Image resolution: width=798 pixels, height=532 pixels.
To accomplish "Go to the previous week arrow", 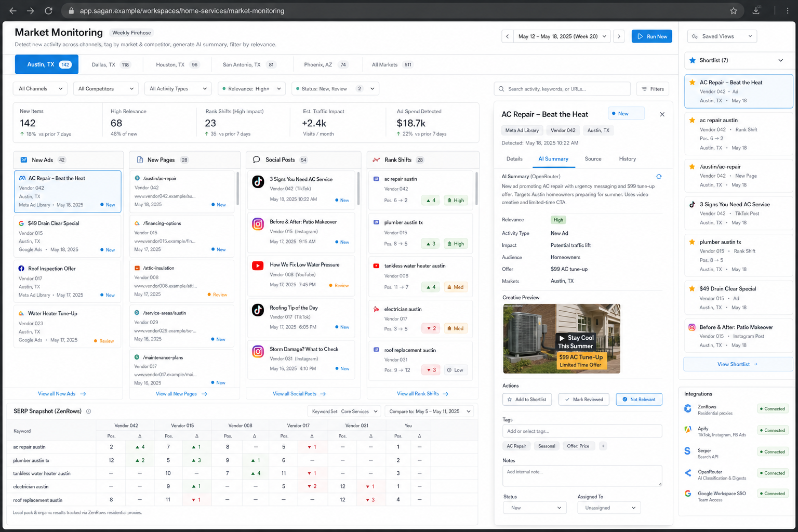I will (508, 36).
